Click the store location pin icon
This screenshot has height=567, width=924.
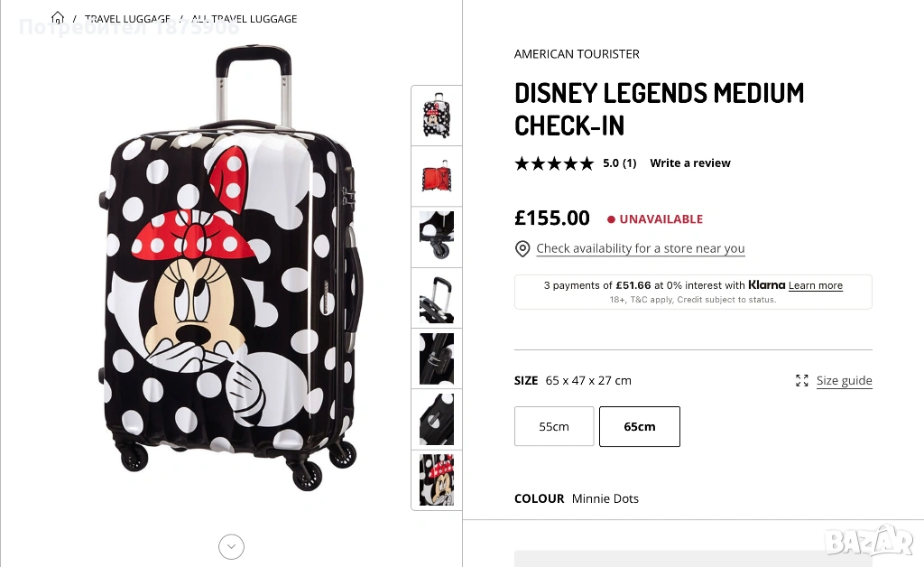[x=522, y=248]
